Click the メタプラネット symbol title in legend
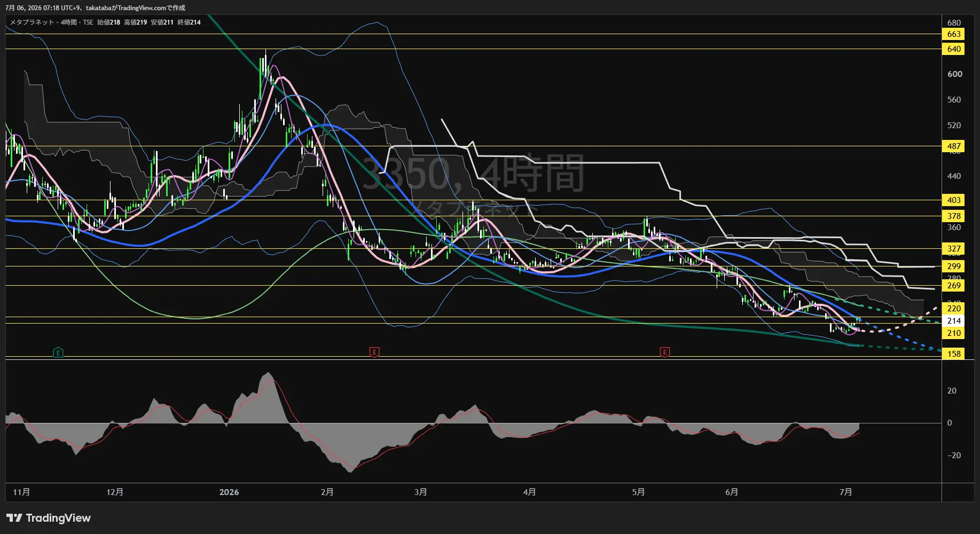The image size is (980, 534). (x=32, y=22)
